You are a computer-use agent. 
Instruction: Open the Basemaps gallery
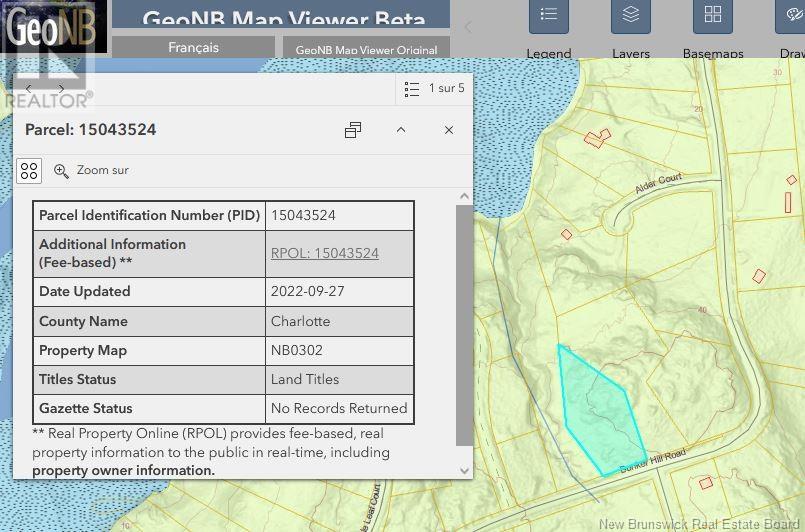click(x=712, y=16)
